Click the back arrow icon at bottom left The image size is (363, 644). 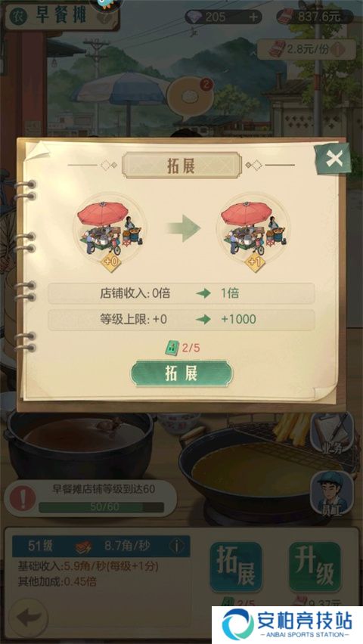pos(28,618)
